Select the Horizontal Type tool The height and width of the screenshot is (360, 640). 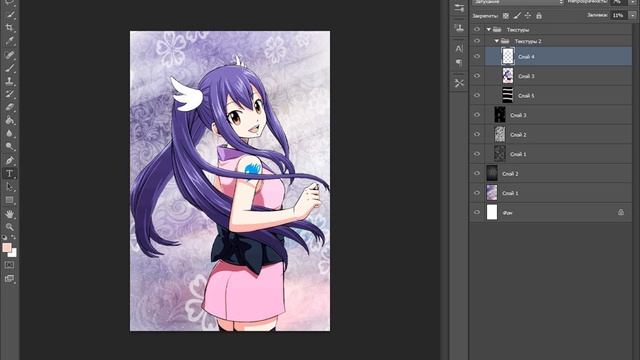coord(9,173)
